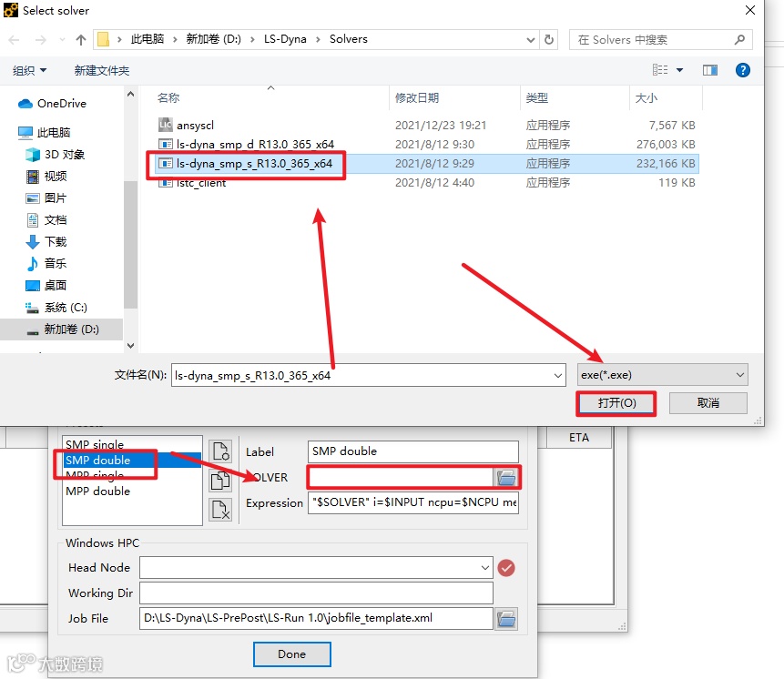Screen dimensions: 784x679
Task: Click 新加卷 (D:) in address breadcrumb
Action: pyautogui.click(x=213, y=39)
